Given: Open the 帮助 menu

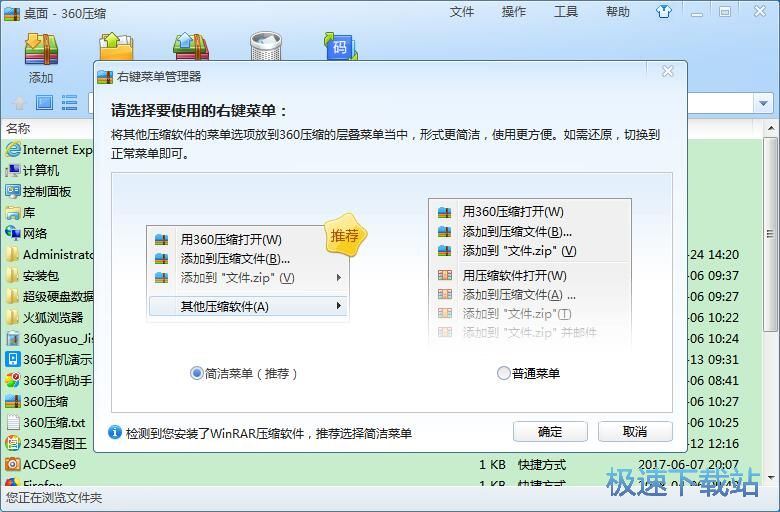Looking at the screenshot, I should click(618, 11).
